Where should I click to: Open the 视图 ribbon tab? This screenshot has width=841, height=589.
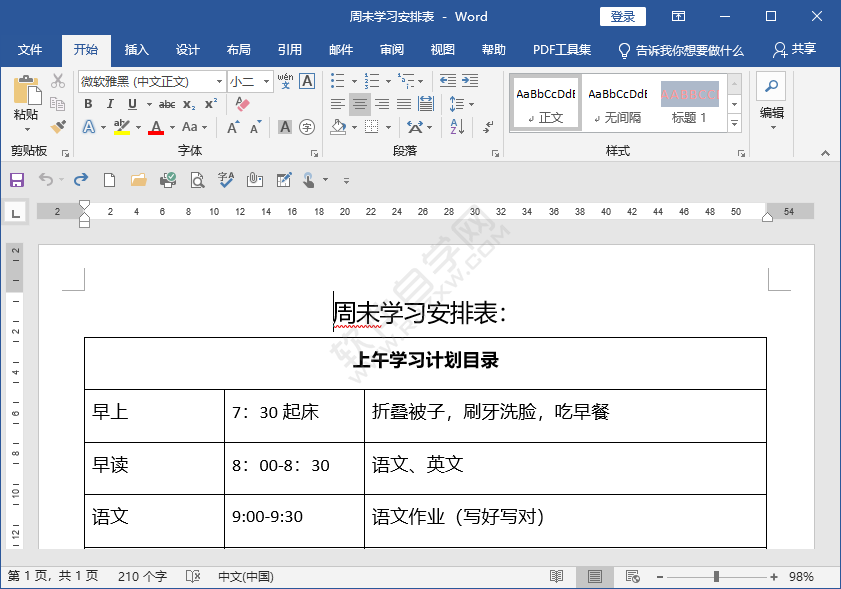tap(442, 49)
